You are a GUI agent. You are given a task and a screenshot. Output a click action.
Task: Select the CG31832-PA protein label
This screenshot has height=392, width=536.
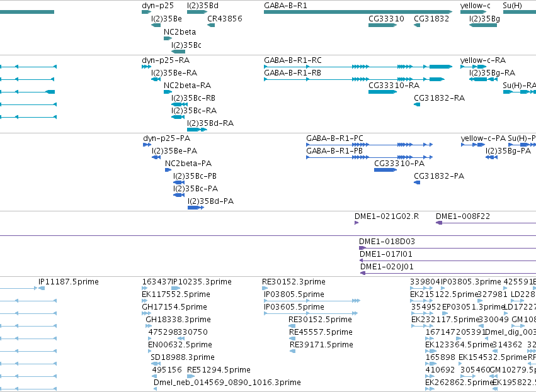(x=439, y=176)
